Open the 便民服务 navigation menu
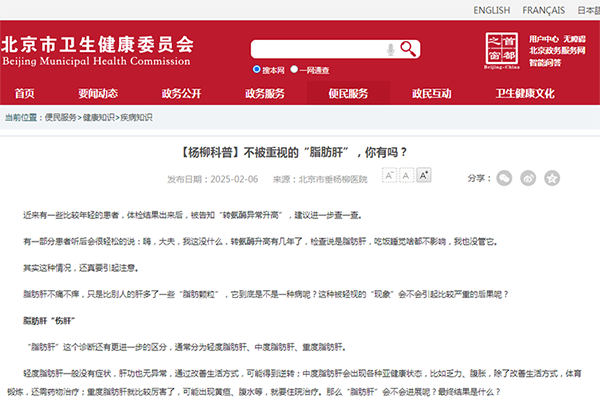 [348, 93]
